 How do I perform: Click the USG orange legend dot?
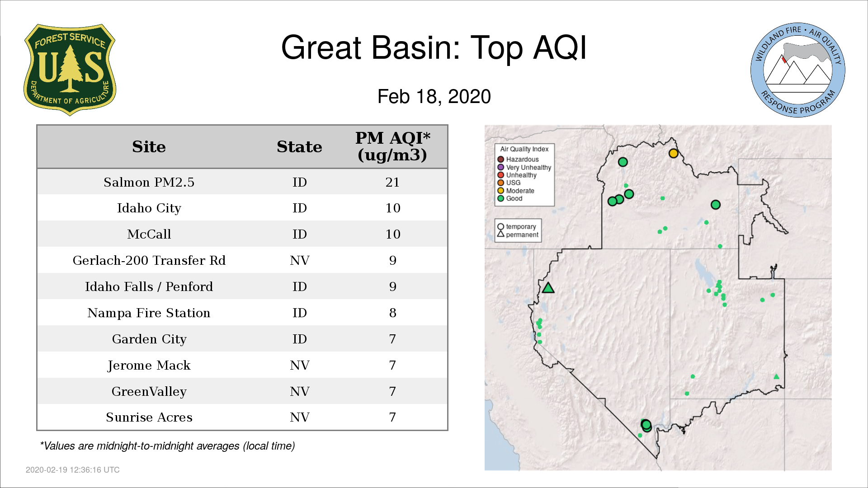pos(500,183)
